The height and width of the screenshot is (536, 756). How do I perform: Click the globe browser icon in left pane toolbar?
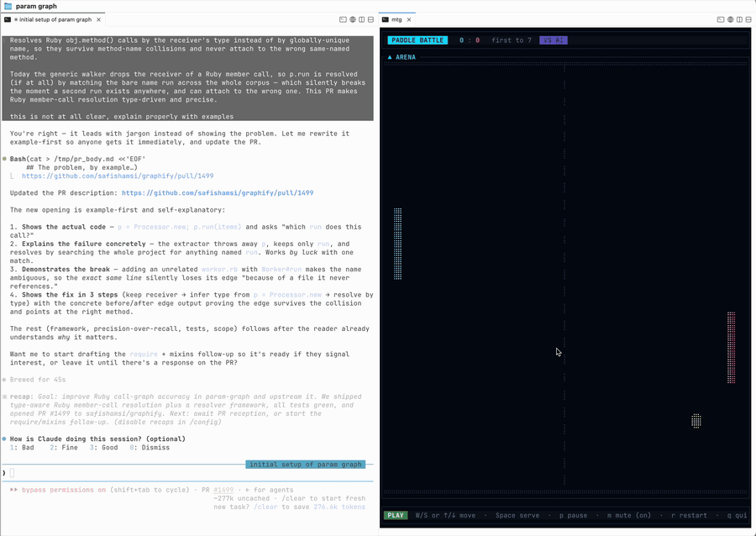click(353, 20)
